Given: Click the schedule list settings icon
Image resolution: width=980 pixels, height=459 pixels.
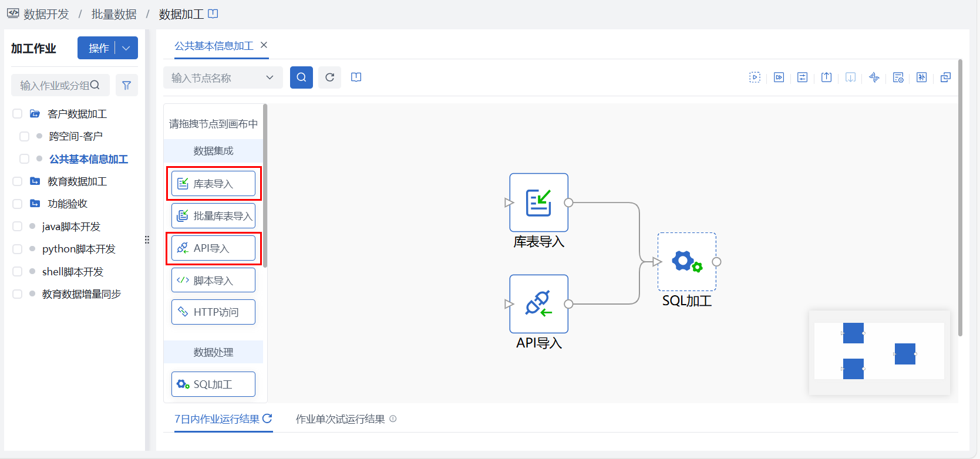Looking at the screenshot, I should 898,77.
